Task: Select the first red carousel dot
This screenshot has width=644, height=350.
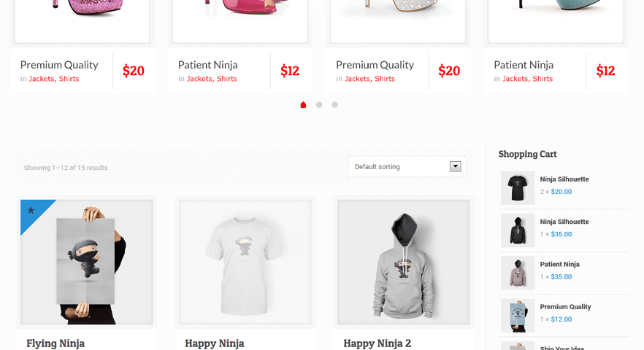Action: pos(303,105)
